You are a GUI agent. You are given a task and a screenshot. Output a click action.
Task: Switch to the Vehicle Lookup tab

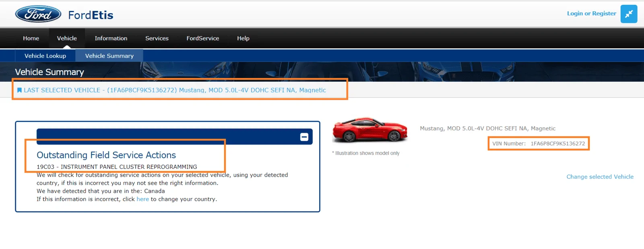pyautogui.click(x=45, y=56)
